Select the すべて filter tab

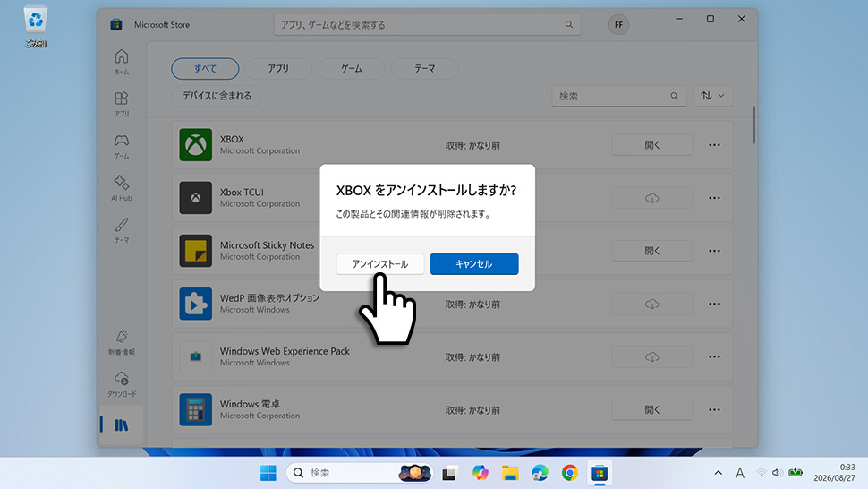point(205,69)
